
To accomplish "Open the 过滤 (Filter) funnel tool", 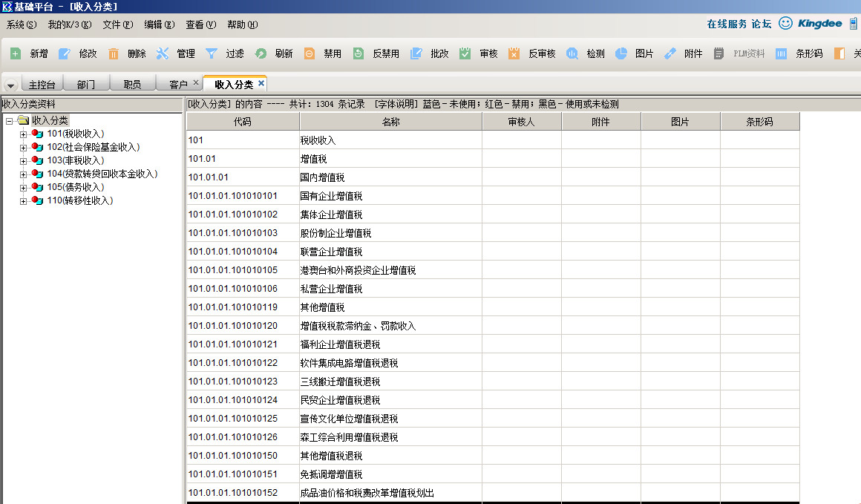I will pos(212,53).
